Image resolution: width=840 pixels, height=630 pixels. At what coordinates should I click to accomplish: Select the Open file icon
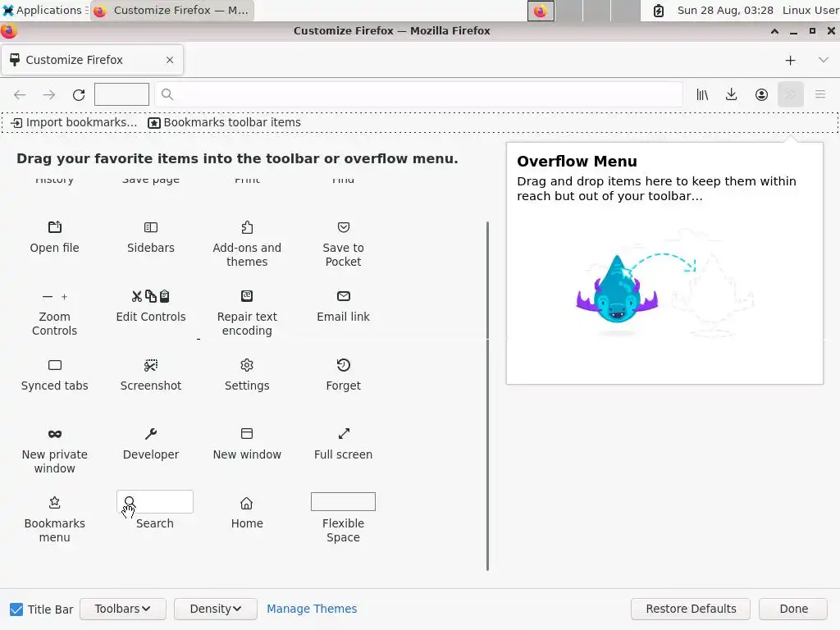click(55, 227)
